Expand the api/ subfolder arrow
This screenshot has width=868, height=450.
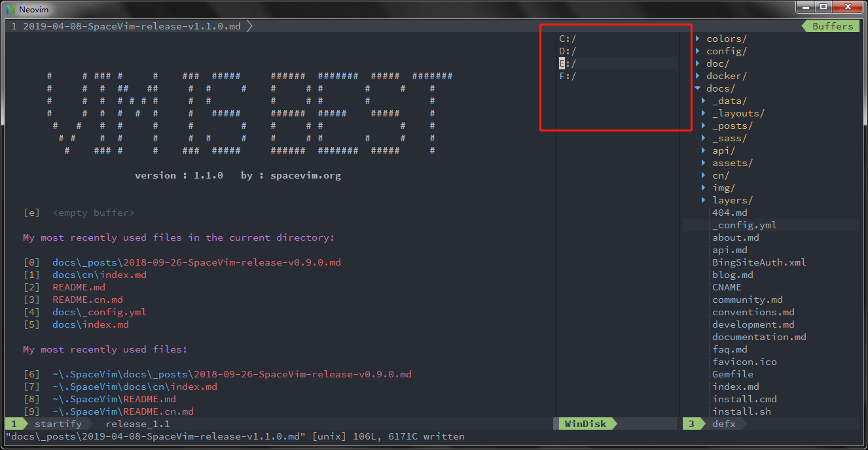[704, 150]
